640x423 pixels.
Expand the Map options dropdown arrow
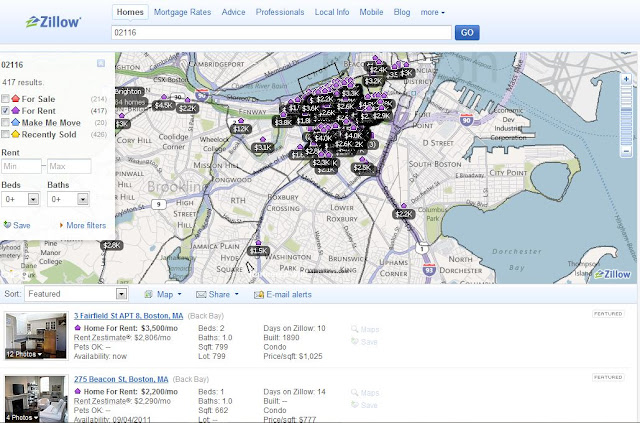(x=180, y=294)
